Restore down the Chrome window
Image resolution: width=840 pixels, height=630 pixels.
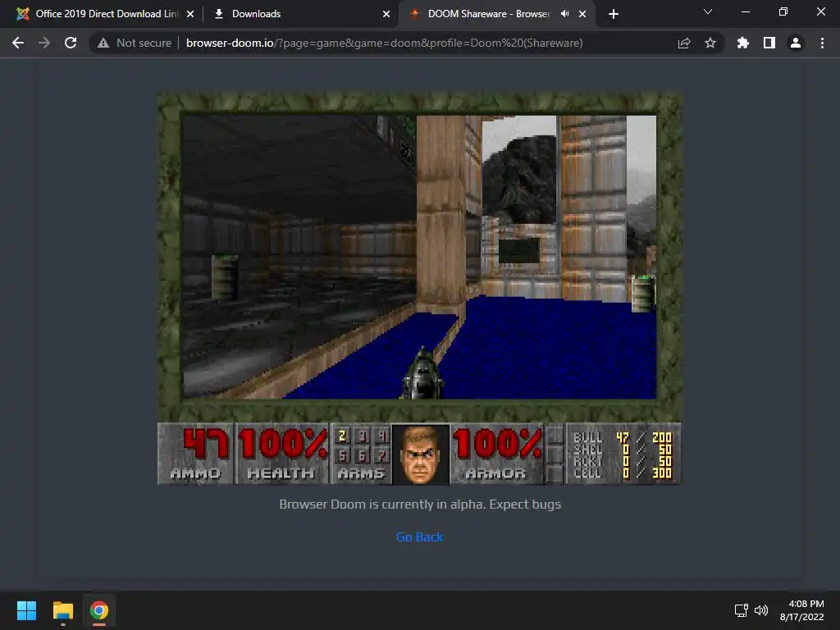[783, 11]
